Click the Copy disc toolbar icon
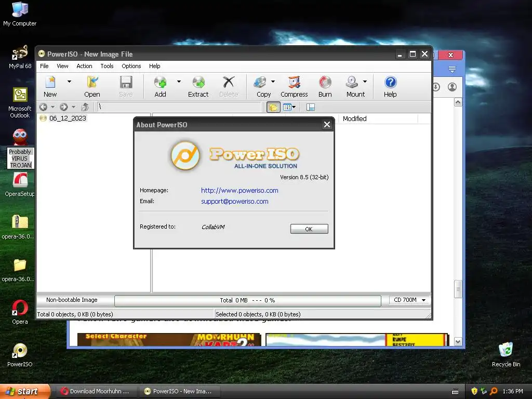Viewport: 532px width, 399px height. pos(263,87)
